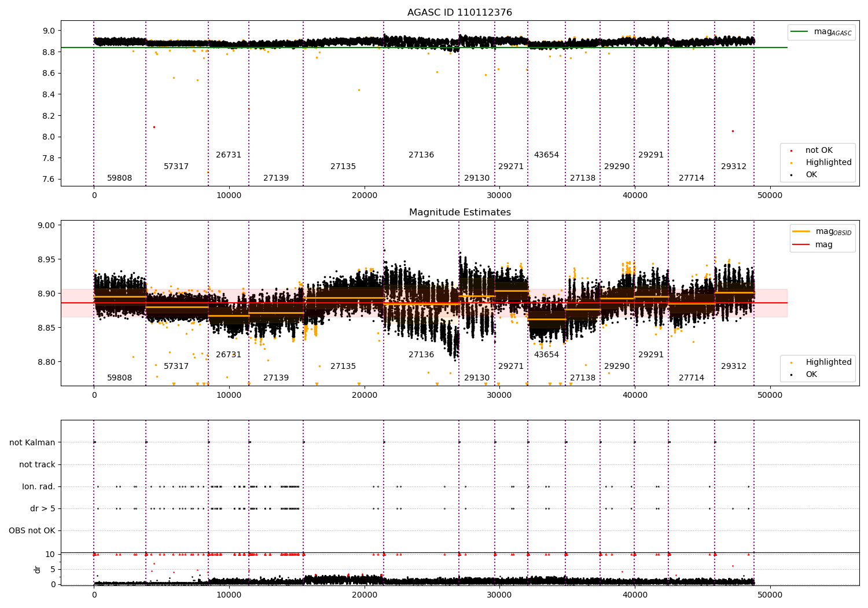The width and height of the screenshot is (868, 608).
Task: Click OBSID label 57317 in the top plot
Action: (x=176, y=167)
